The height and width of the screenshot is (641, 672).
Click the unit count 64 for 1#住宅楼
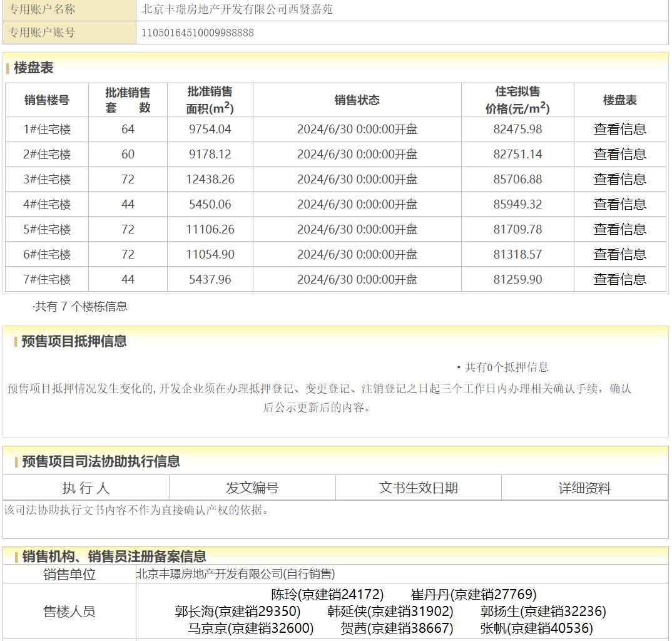pyautogui.click(x=128, y=129)
